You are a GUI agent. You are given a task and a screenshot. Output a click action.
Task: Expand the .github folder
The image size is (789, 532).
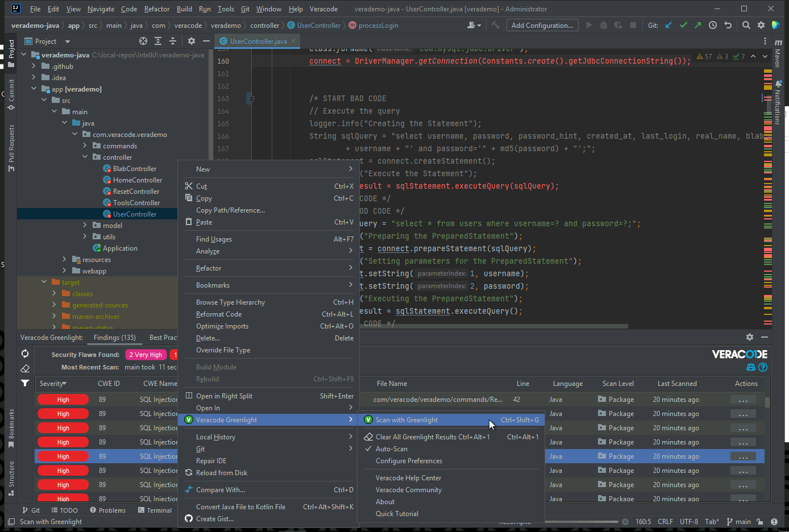point(34,66)
